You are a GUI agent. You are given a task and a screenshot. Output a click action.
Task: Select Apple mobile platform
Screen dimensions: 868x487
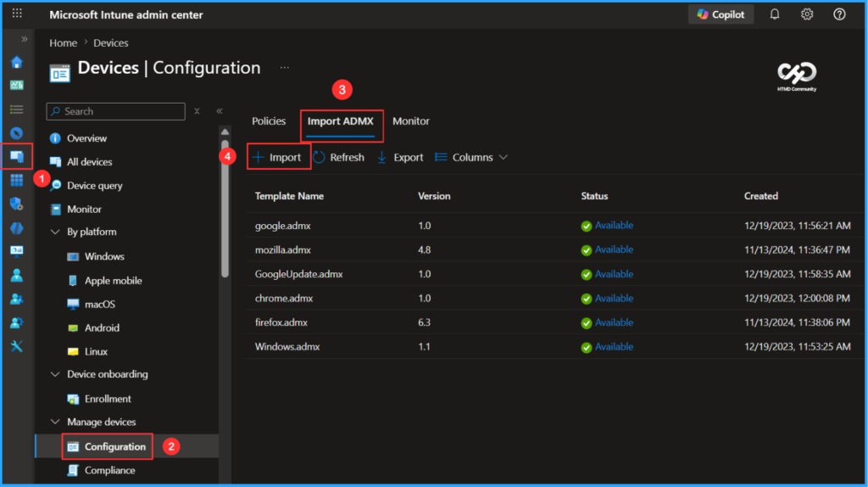(113, 281)
